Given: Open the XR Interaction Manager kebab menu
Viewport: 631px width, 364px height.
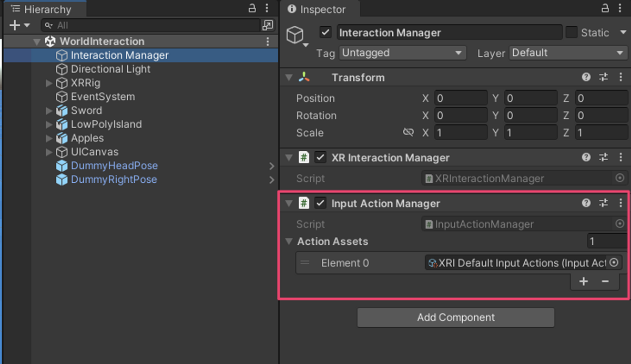Looking at the screenshot, I should point(620,158).
